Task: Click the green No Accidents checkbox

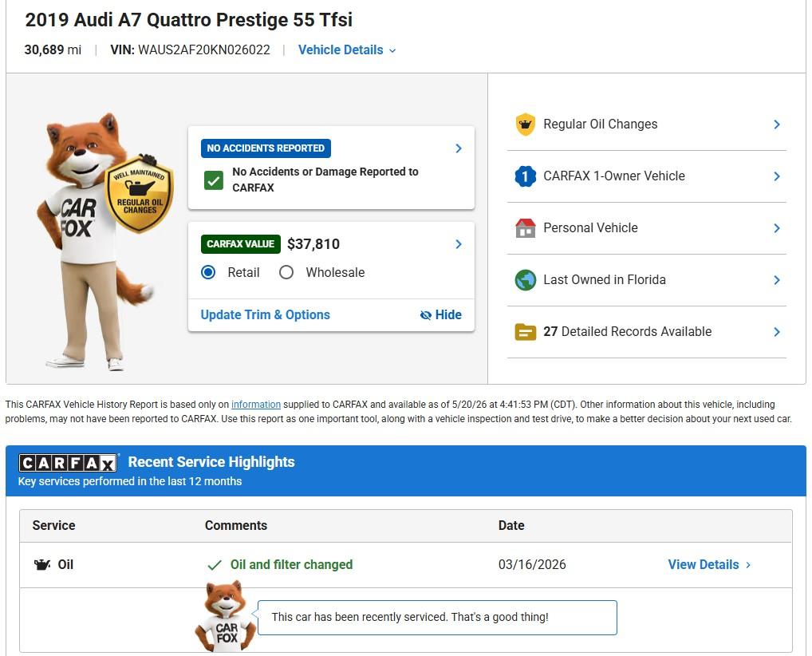Action: coord(213,180)
